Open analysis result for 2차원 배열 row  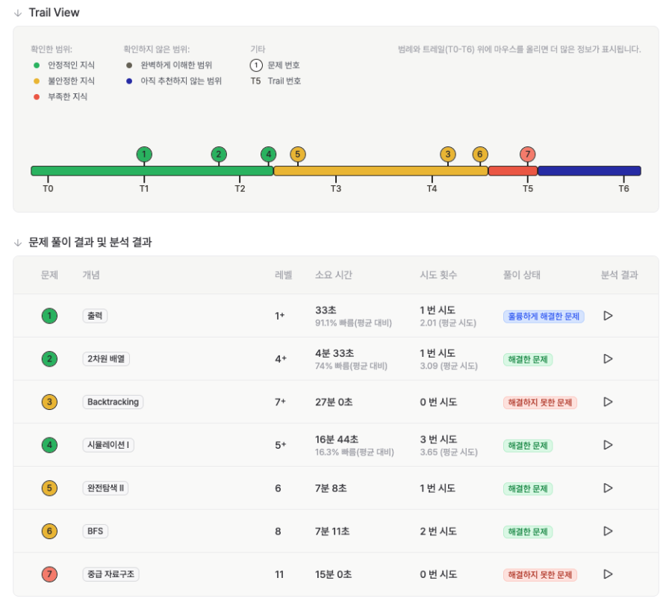[x=607, y=358]
